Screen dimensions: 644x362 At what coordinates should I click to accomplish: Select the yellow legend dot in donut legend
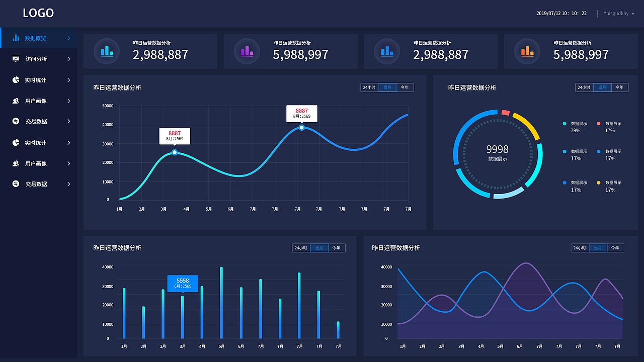point(599,183)
